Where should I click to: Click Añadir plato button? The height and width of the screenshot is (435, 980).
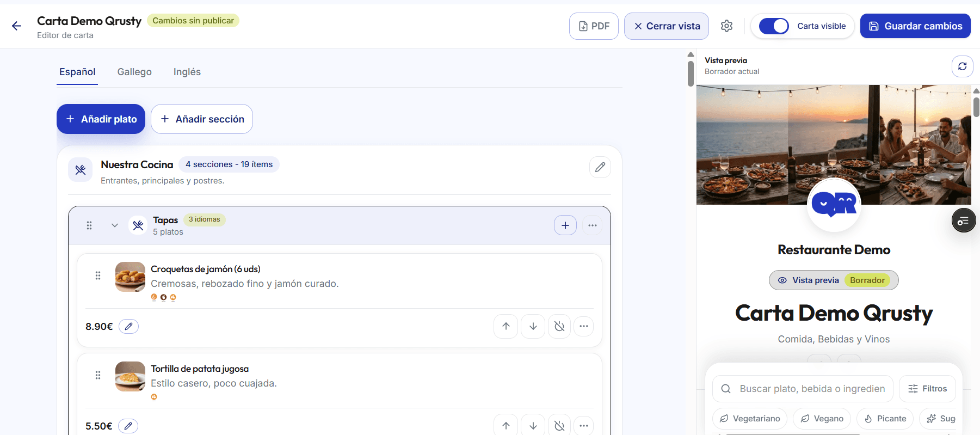[x=101, y=119]
